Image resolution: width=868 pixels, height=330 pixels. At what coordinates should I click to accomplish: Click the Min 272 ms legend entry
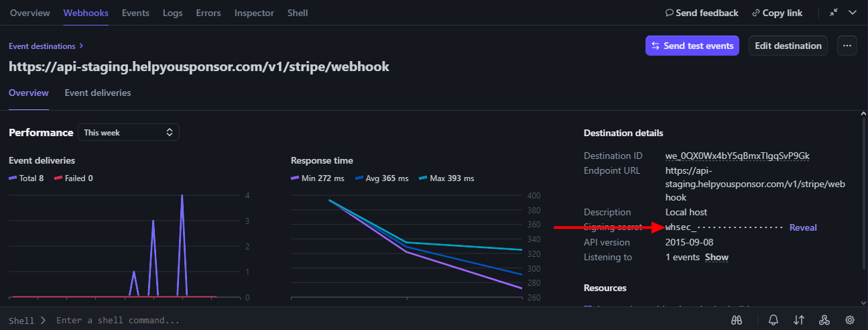318,178
